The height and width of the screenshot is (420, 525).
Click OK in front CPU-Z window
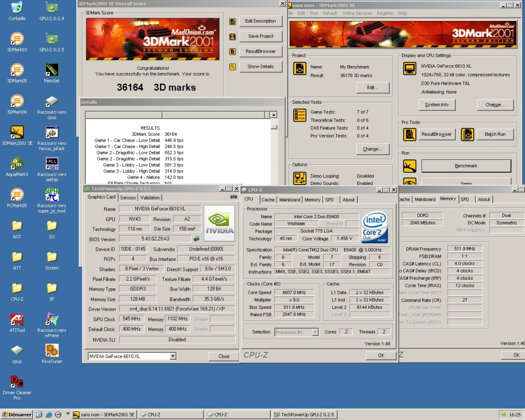pos(381,355)
